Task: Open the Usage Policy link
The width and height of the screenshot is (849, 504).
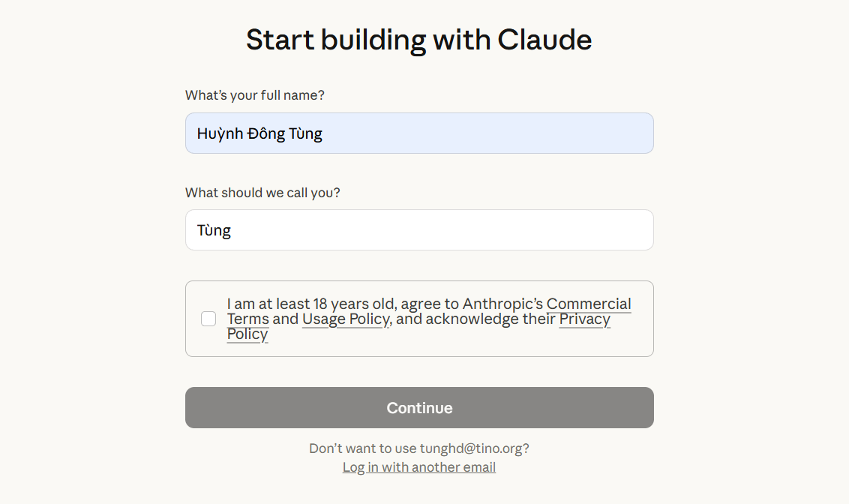Action: coord(346,319)
